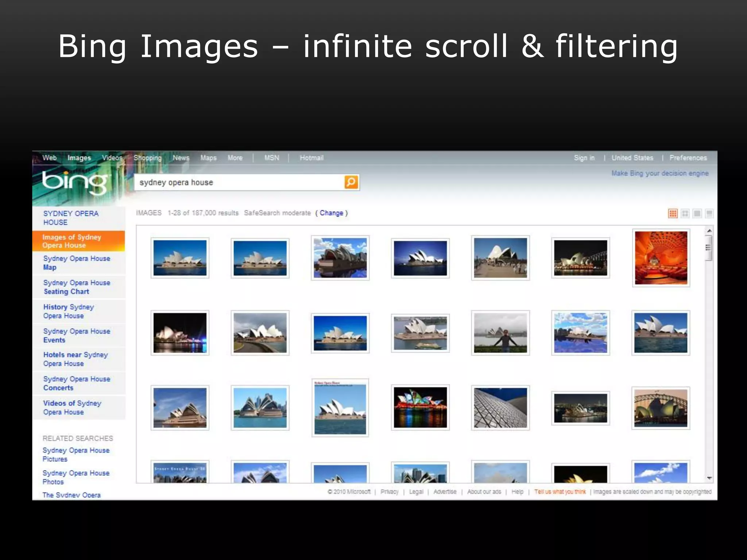Open first-row night view thumbnail near bridge
This screenshot has height=560, width=747.
(581, 258)
